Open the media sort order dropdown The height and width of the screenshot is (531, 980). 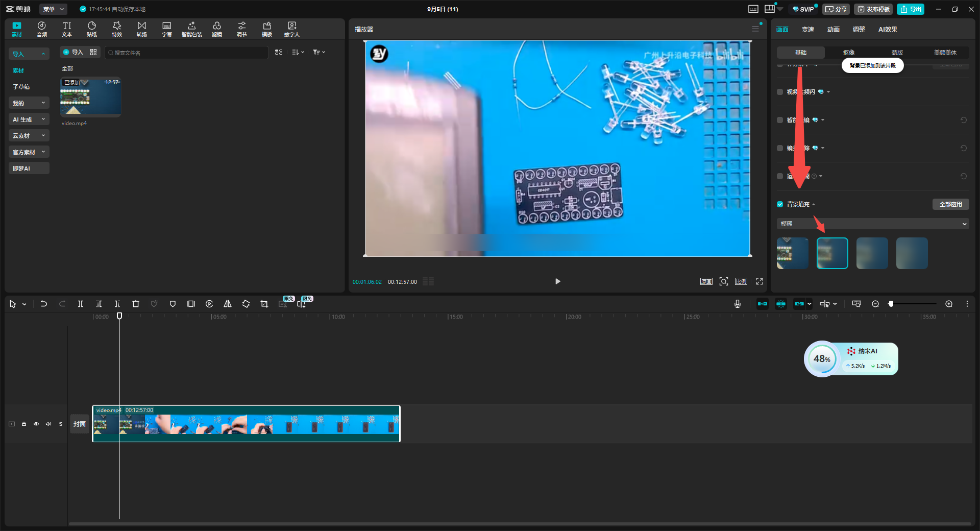(x=298, y=52)
